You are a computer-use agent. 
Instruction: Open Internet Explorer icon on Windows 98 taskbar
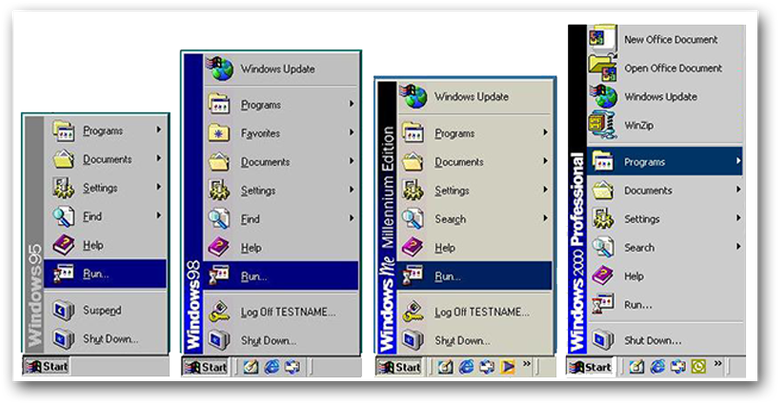[270, 367]
